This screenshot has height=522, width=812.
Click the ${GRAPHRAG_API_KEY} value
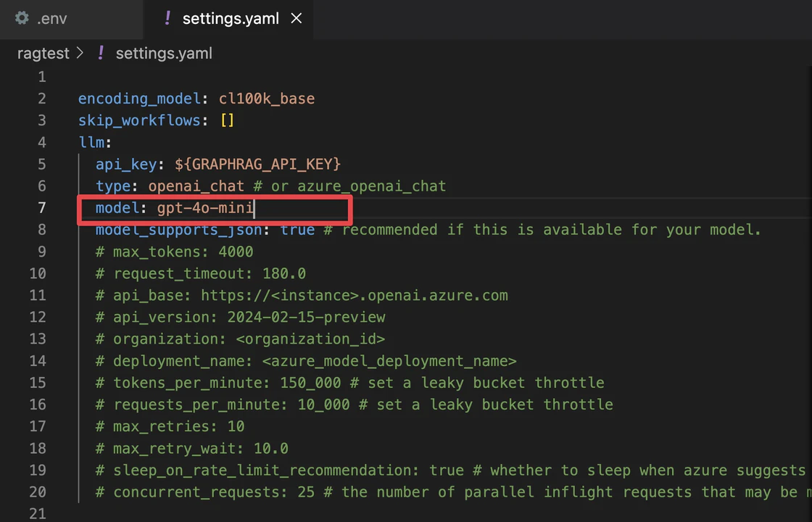258,164
